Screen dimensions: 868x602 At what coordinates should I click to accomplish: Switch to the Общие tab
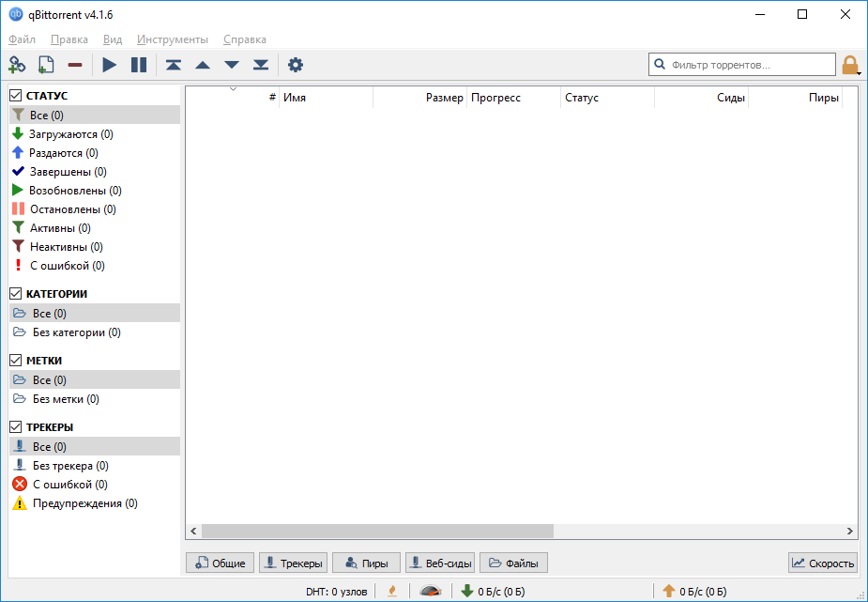tap(220, 563)
